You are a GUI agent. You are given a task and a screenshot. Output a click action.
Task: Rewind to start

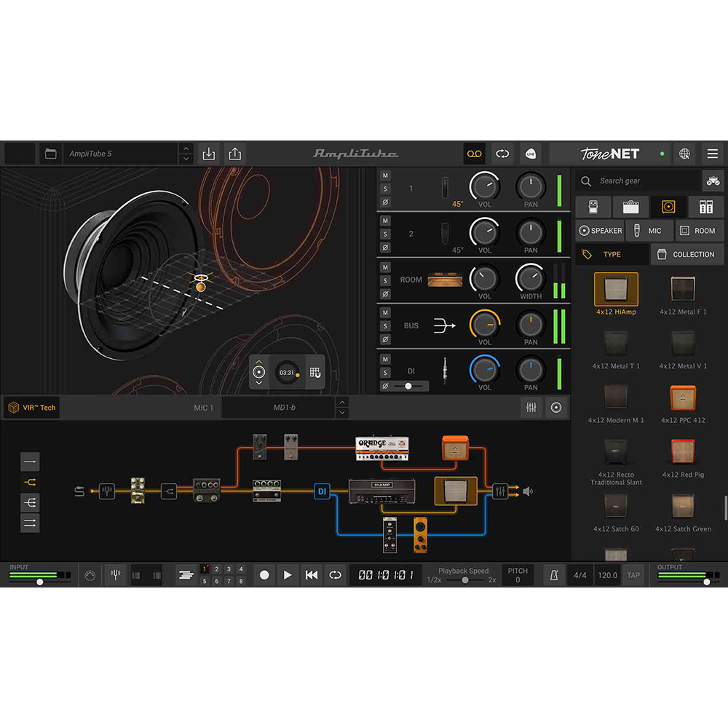[312, 575]
